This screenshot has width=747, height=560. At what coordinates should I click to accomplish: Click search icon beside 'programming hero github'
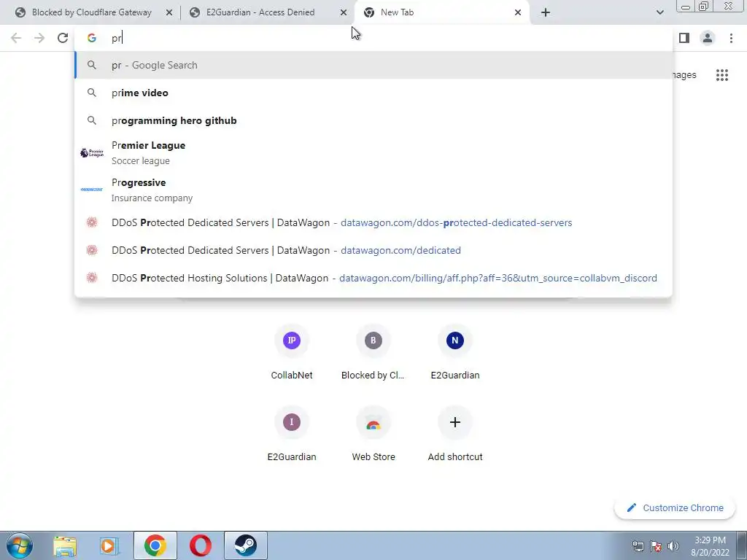[92, 120]
